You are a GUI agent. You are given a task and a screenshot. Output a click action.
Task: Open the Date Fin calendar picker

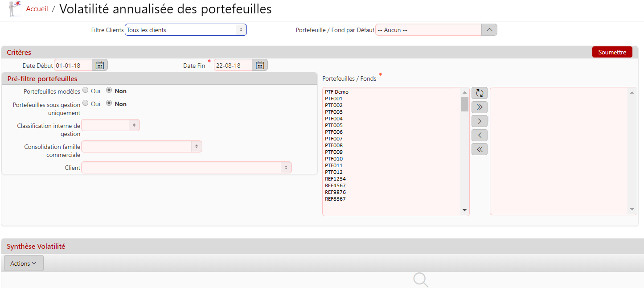point(260,65)
